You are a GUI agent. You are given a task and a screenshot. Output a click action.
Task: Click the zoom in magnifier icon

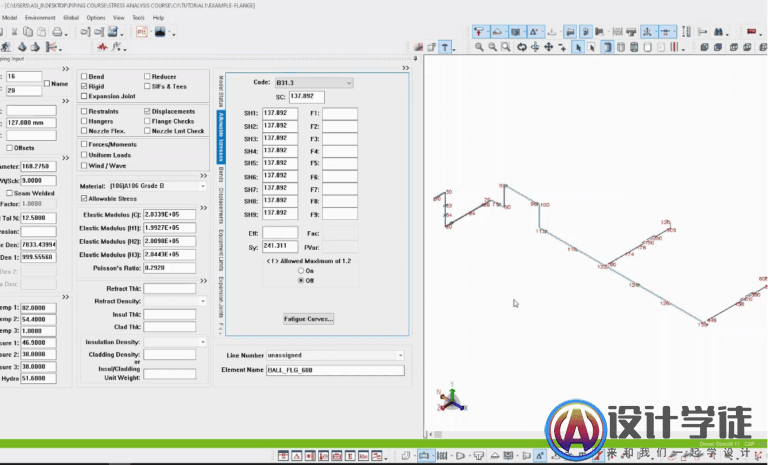pos(480,46)
